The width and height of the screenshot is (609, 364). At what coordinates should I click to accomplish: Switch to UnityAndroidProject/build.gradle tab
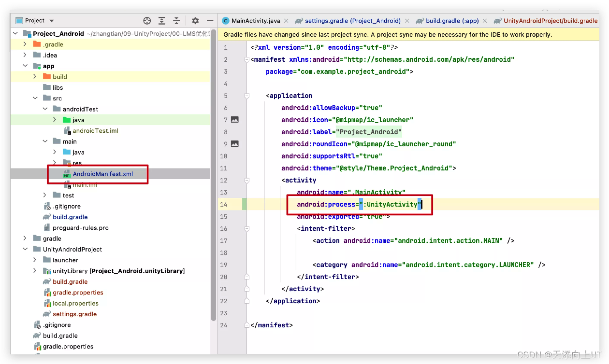pos(546,21)
